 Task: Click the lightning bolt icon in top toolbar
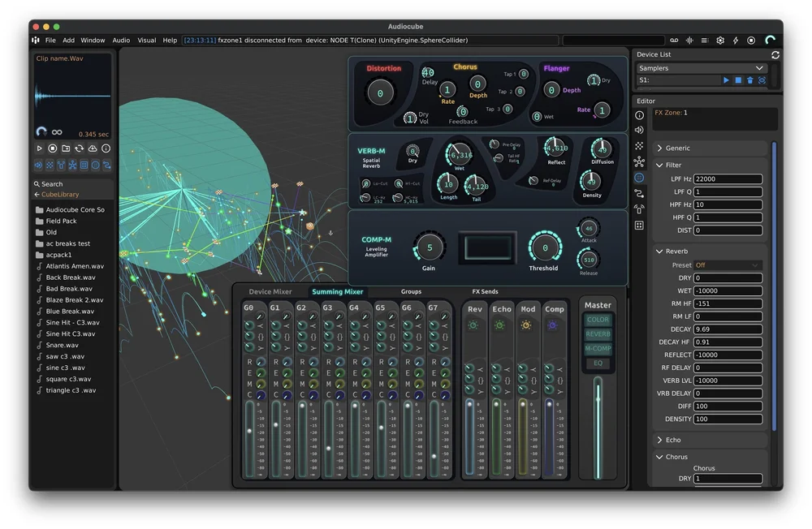[736, 40]
